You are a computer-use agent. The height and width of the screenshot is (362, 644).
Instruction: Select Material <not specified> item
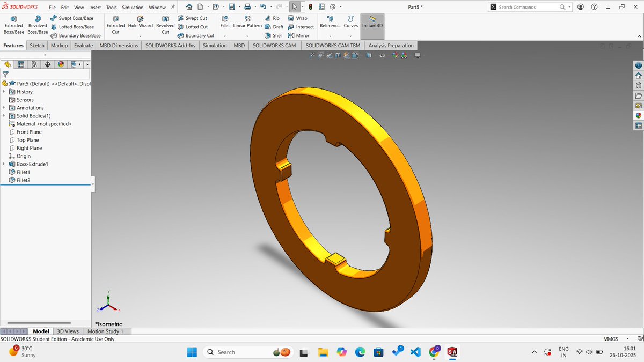[x=40, y=124]
